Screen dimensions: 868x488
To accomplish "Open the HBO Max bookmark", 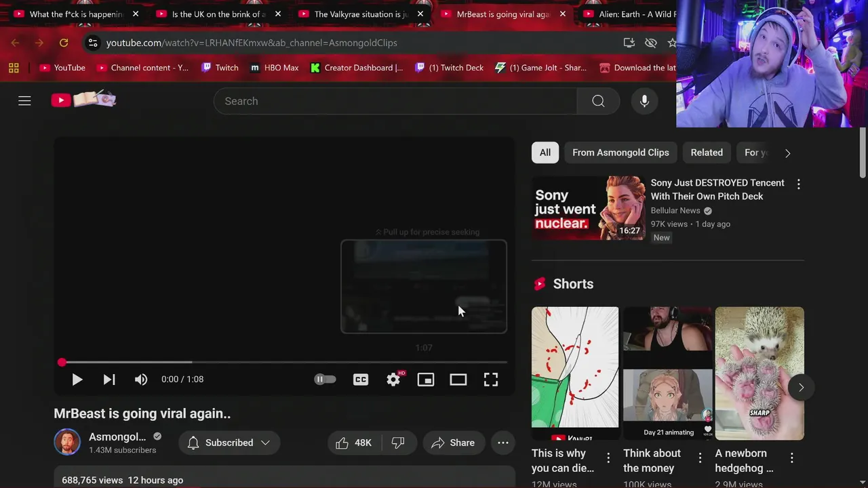I will 275,68.
